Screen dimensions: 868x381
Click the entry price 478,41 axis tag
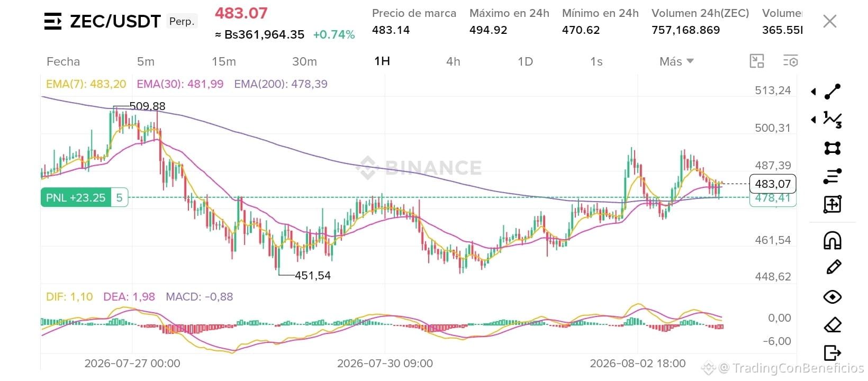tap(773, 198)
